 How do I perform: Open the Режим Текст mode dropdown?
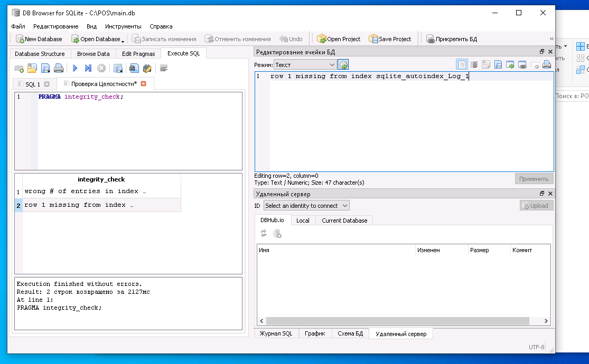(305, 65)
